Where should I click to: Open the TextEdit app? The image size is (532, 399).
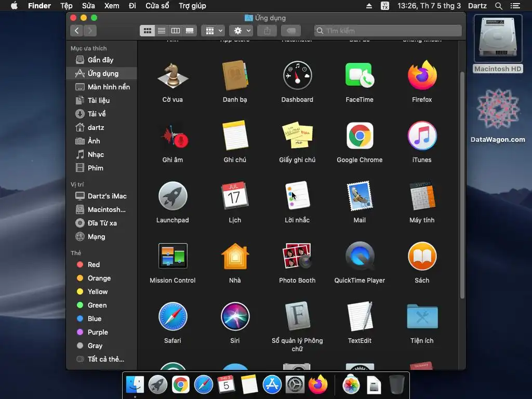coord(360,316)
